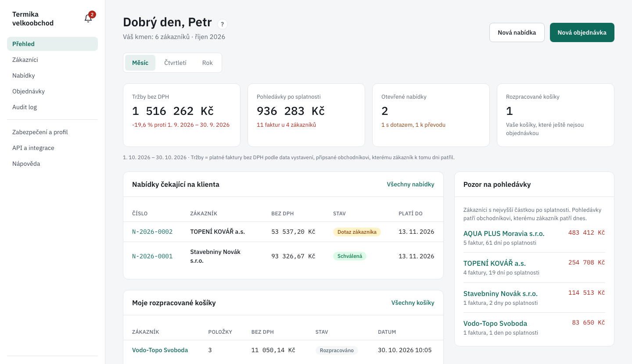Viewport: 632px width, 364px height.
Task: Open Přehled in the sidebar
Action: (52, 44)
